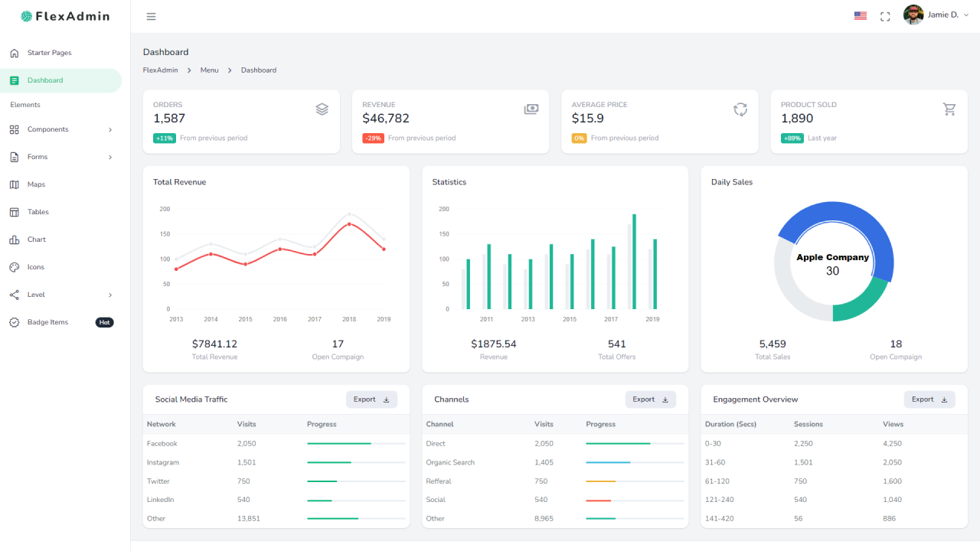Viewport: 980px width, 551px height.
Task: Open the Jamie D. user dropdown arrow
Action: click(x=966, y=15)
